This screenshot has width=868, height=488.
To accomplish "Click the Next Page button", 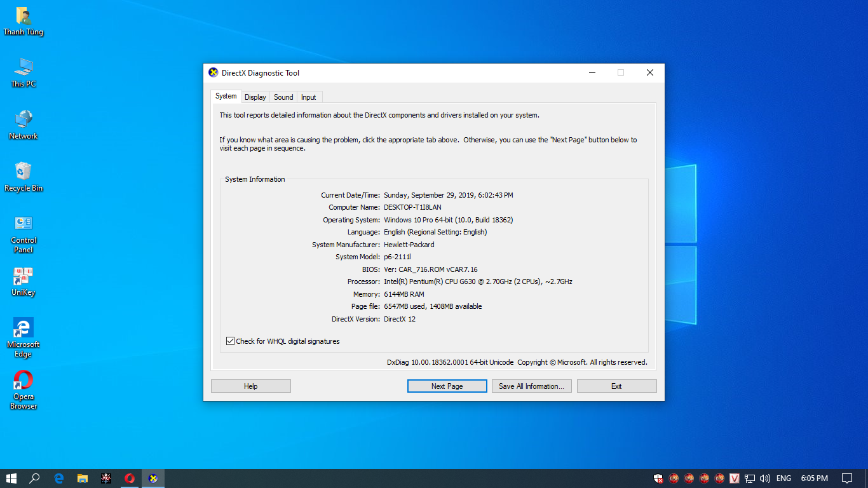I will pyautogui.click(x=447, y=386).
